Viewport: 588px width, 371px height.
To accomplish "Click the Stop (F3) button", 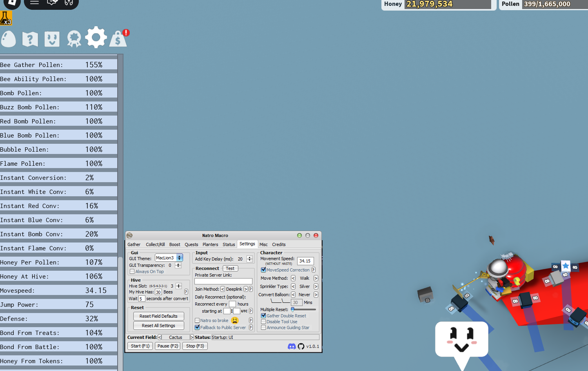I will (195, 346).
